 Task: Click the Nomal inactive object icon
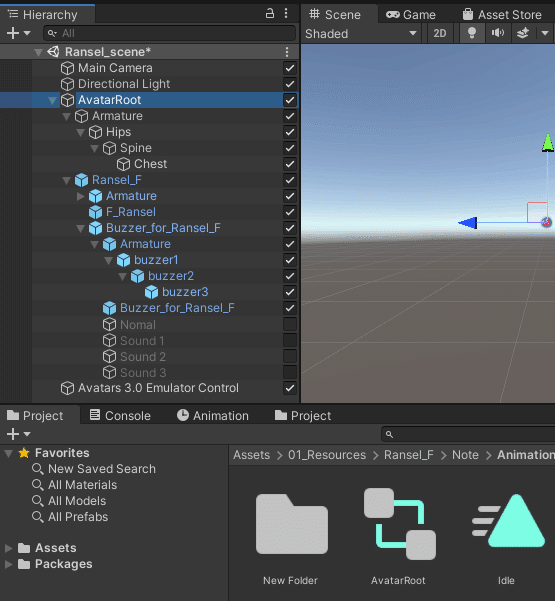[109, 325]
